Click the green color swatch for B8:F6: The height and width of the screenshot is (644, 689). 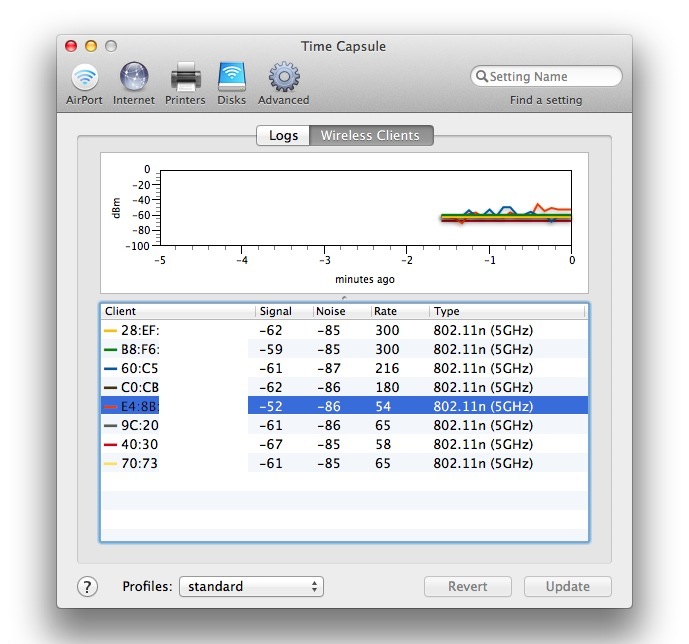coord(110,350)
